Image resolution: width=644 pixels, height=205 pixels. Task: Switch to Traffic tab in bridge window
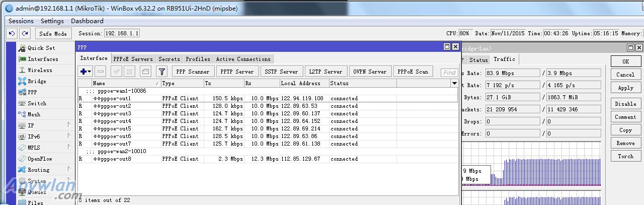pos(504,59)
